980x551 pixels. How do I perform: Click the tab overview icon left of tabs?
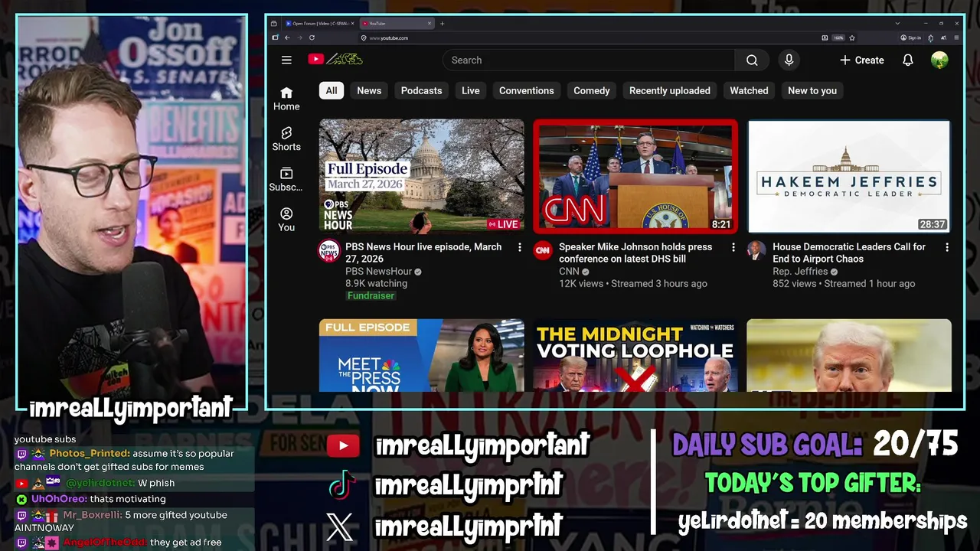[273, 24]
